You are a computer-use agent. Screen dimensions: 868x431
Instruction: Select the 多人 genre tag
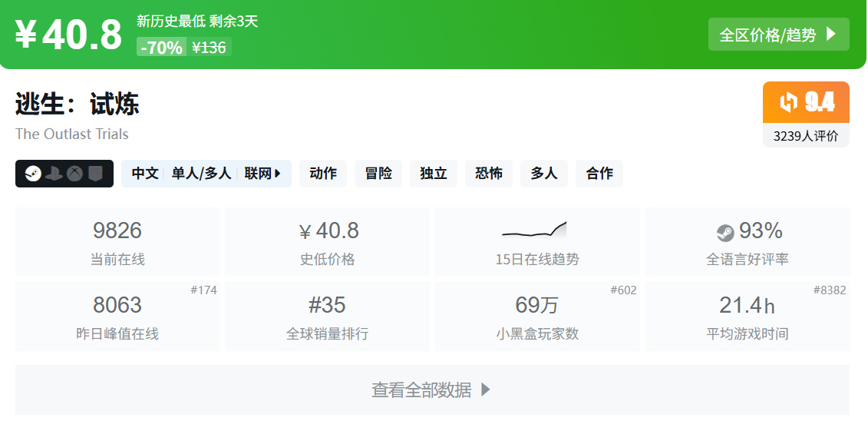click(544, 174)
